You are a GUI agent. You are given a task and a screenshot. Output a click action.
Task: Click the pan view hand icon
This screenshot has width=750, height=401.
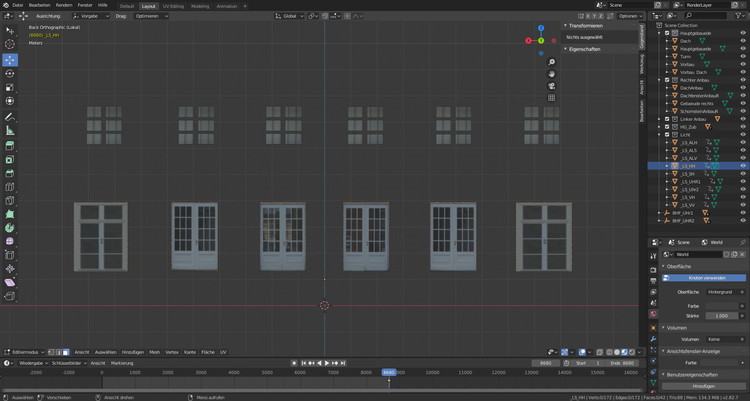(551, 74)
